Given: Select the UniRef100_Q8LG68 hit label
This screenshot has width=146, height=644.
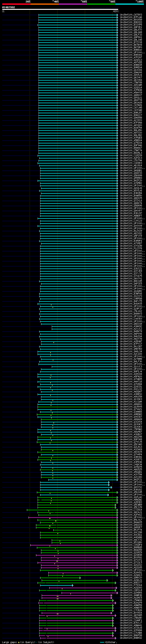Looking at the screenshot, I should click(x=131, y=32).
